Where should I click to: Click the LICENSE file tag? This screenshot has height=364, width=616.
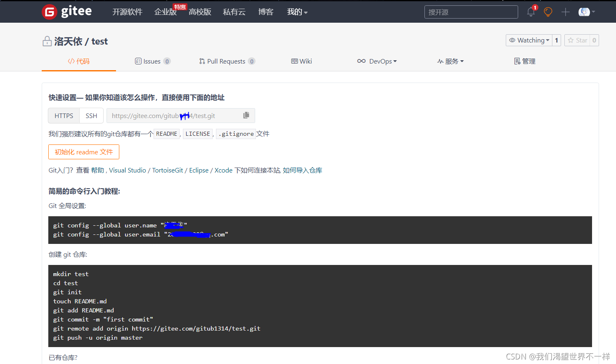tap(198, 134)
